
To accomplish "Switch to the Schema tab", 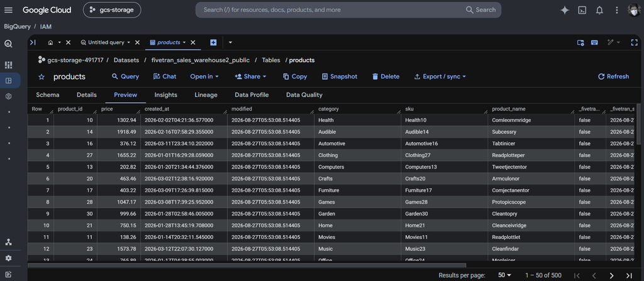I will pos(48,95).
